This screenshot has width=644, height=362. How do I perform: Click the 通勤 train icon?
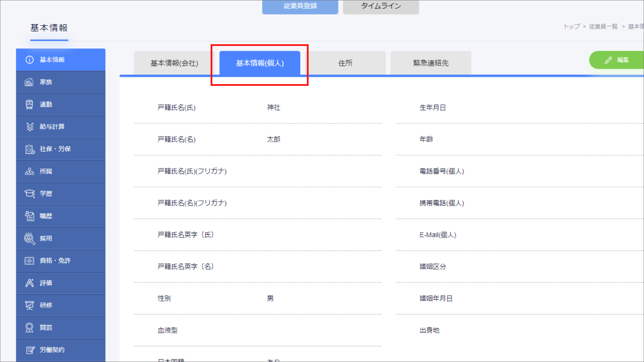tap(29, 105)
